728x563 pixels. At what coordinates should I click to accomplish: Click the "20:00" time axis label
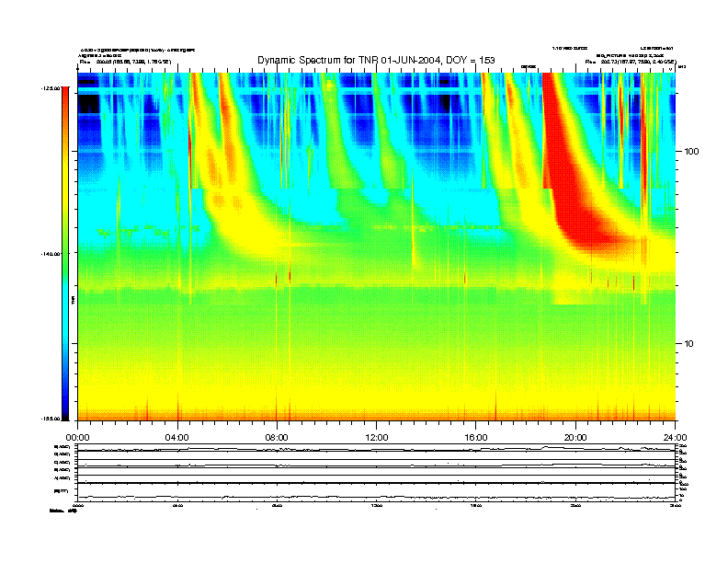575,438
